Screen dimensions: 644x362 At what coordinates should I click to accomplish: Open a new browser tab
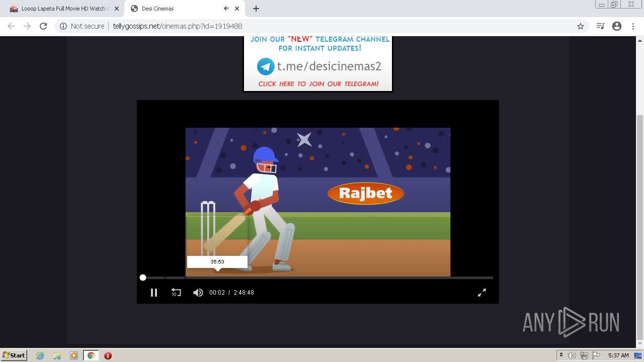coord(256,9)
